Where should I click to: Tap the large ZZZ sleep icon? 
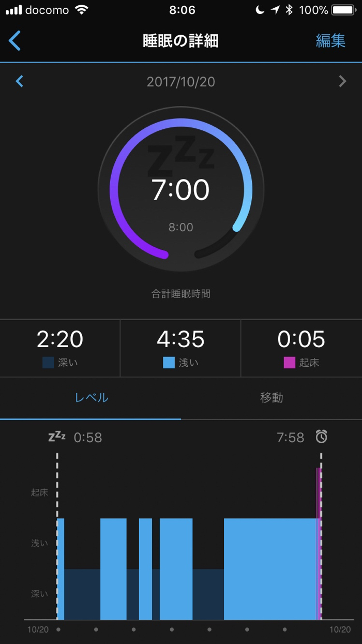(180, 155)
